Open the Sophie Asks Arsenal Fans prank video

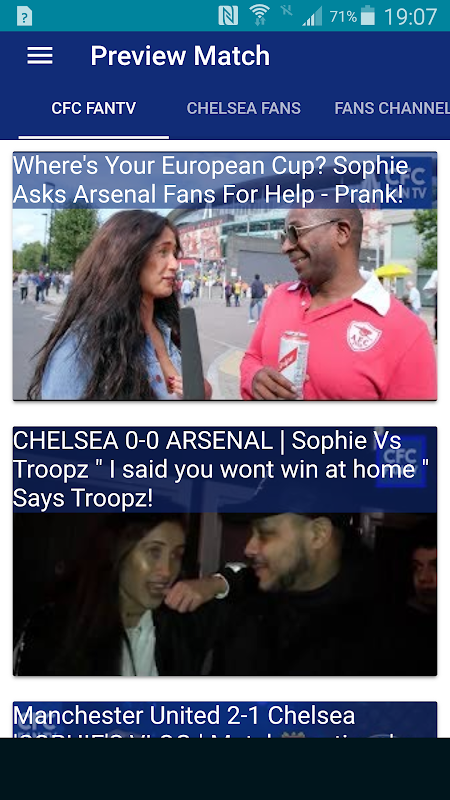[x=225, y=276]
